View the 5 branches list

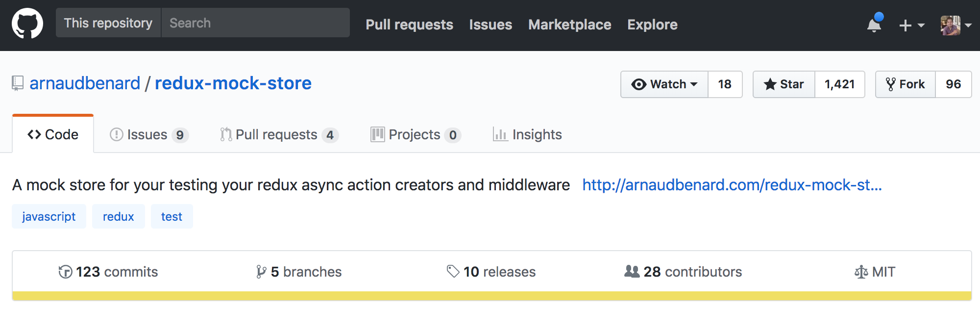[298, 272]
